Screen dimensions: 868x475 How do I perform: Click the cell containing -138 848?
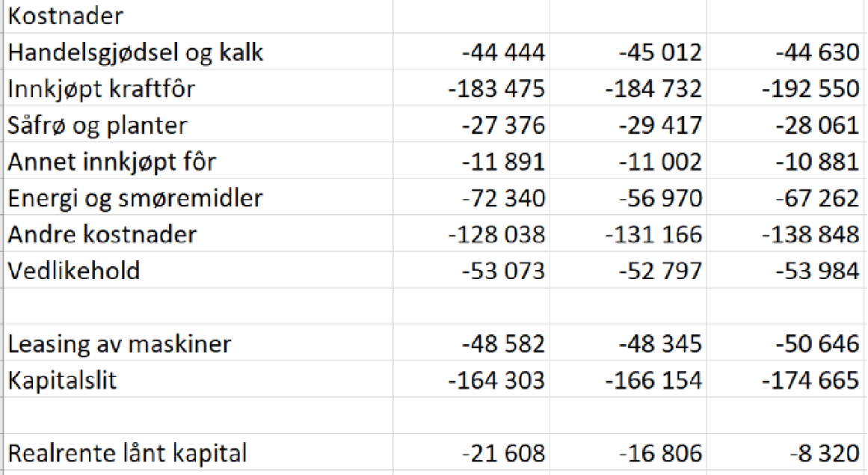tap(810, 234)
